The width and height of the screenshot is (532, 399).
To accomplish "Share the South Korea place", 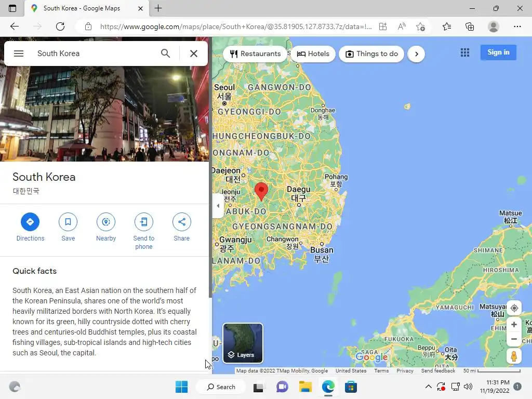I will click(181, 228).
